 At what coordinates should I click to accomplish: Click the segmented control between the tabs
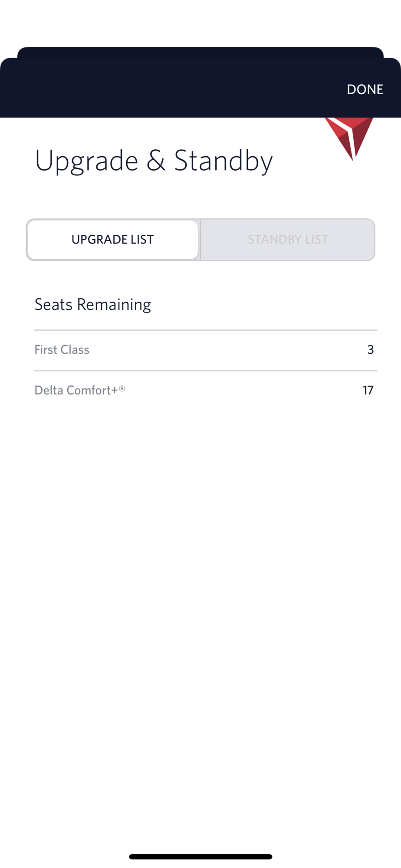(x=200, y=240)
